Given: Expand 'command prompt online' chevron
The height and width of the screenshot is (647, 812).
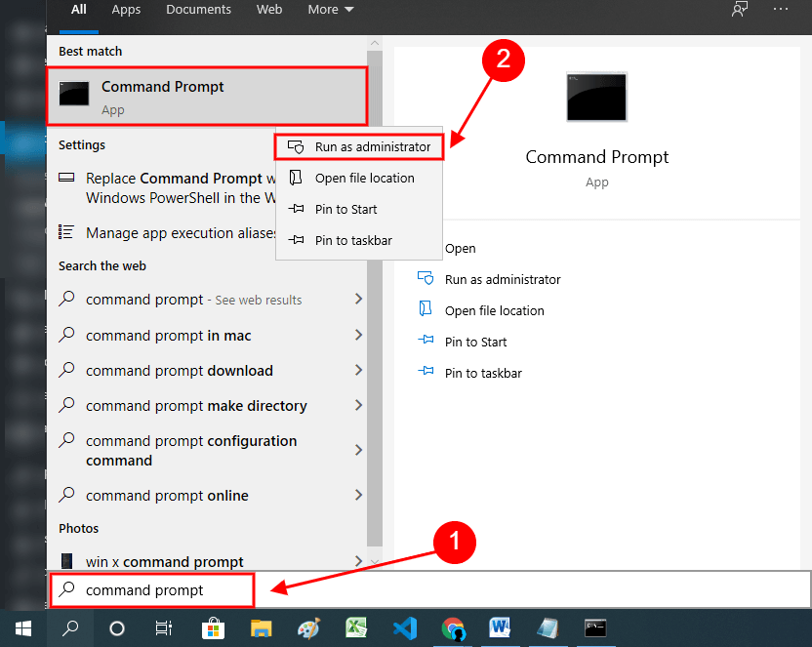Looking at the screenshot, I should (x=358, y=495).
